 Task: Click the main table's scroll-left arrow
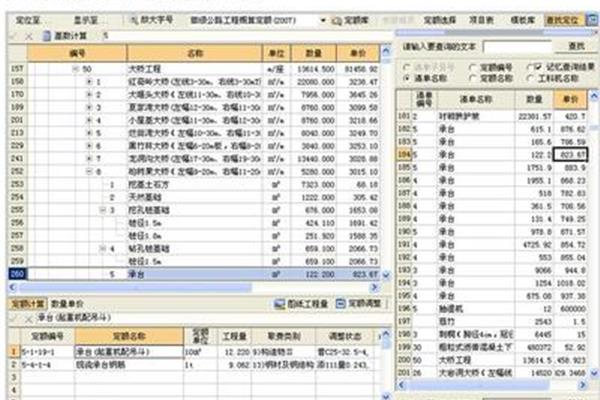[13, 287]
